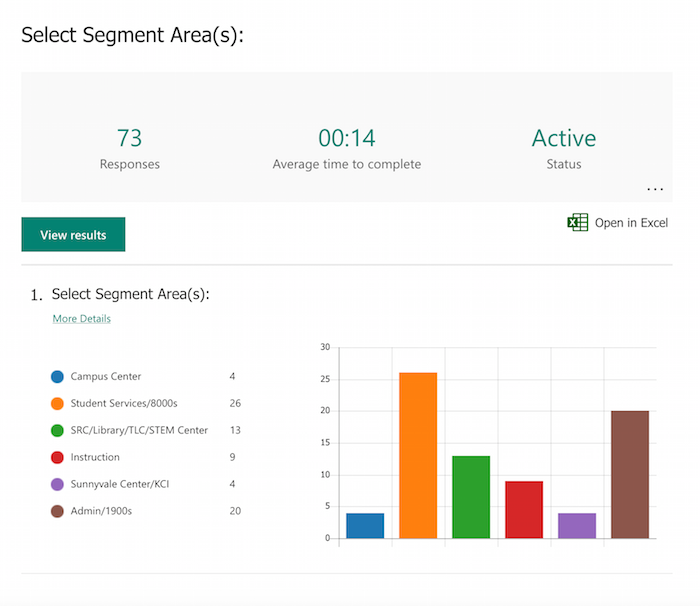
Task: Click the View results button
Action: pyautogui.click(x=73, y=235)
